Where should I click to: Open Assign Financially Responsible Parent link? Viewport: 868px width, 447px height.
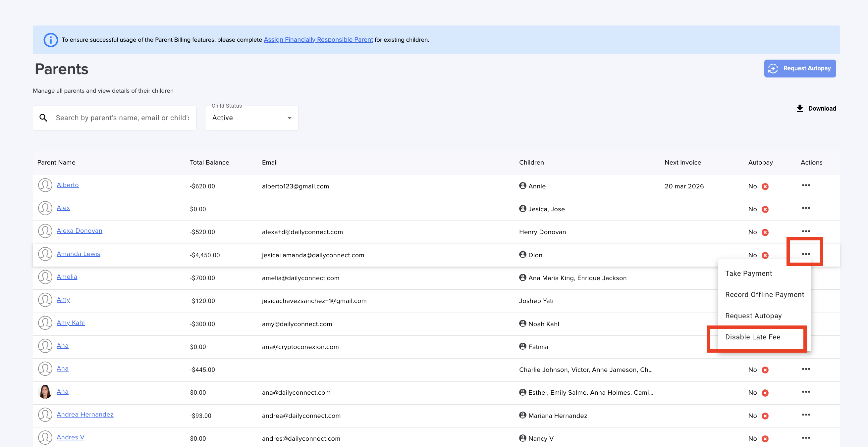tap(318, 40)
